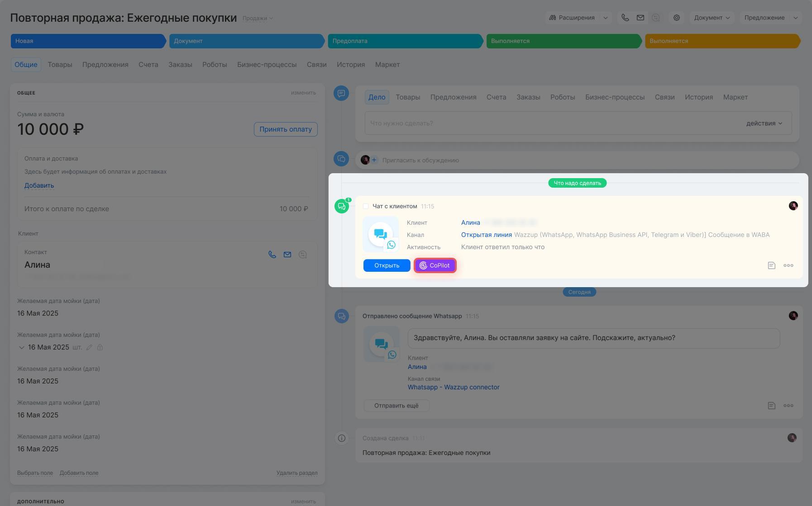Open note icon in Чат с клиентом card
Image resolution: width=812 pixels, height=506 pixels.
[772, 265]
